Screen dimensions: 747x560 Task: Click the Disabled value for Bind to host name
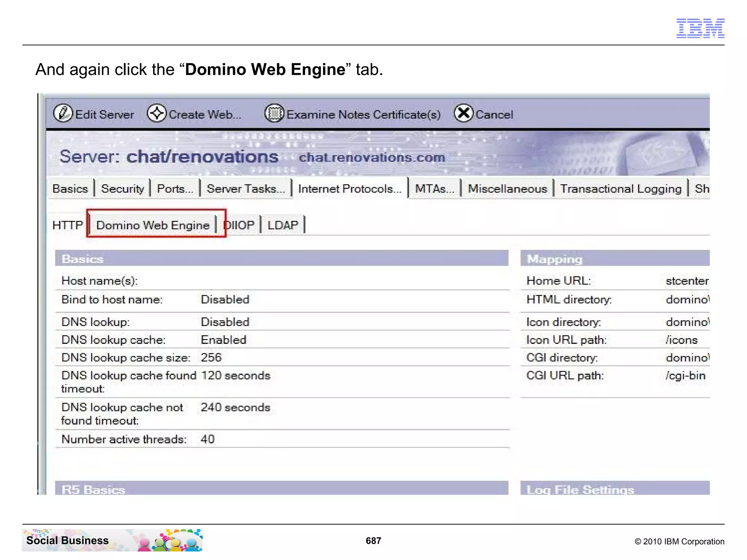[x=225, y=299]
